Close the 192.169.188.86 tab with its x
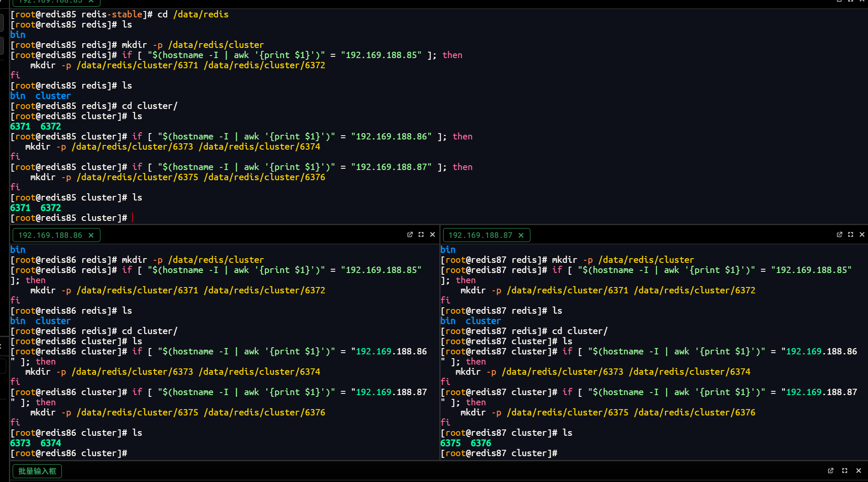Viewport: 868px width, 482px height. (x=91, y=235)
